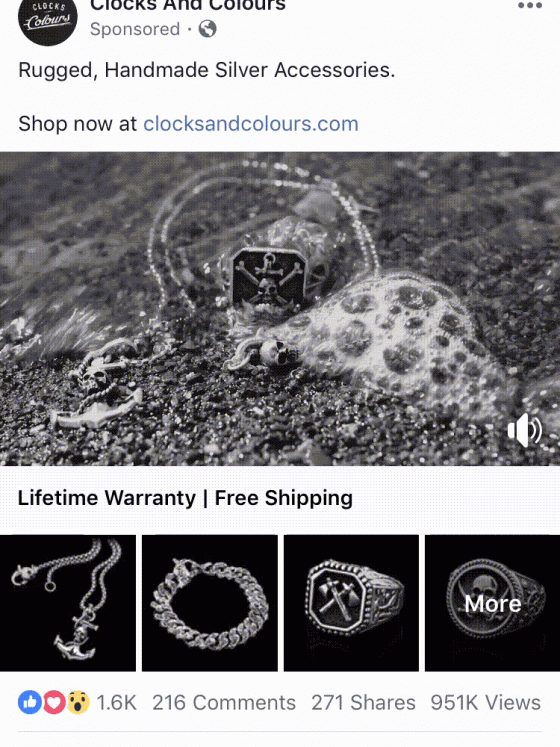Select the anchor necklace product thumbnail
This screenshot has width=560, height=747.
(x=68, y=603)
